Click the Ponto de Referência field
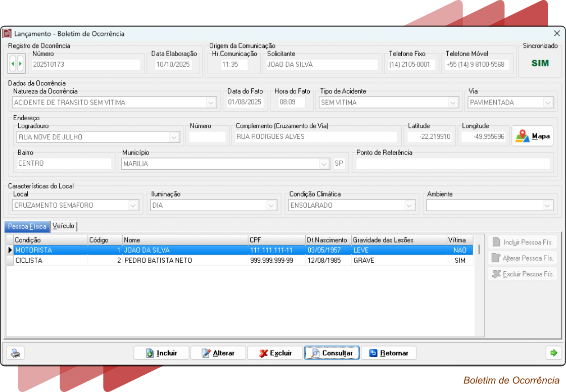Image resolution: width=566 pixels, height=392 pixels. tap(452, 164)
